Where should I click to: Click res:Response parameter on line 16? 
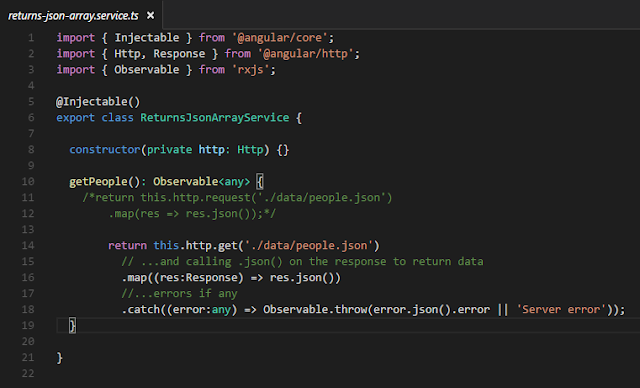199,278
